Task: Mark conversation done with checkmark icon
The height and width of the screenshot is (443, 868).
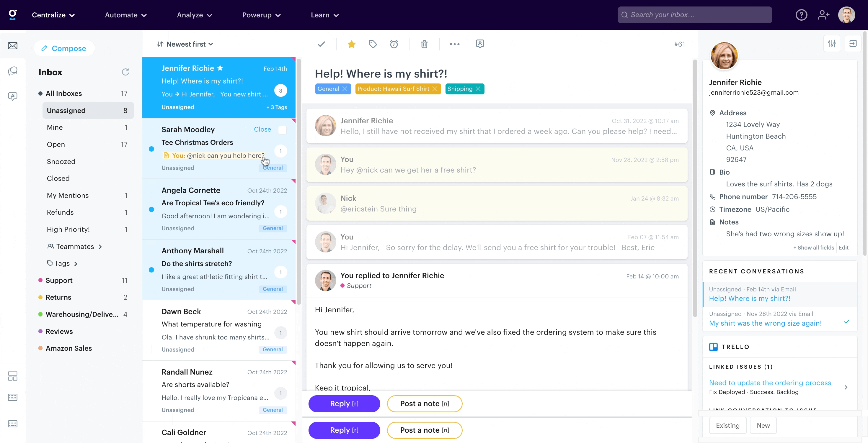Action: [x=321, y=44]
